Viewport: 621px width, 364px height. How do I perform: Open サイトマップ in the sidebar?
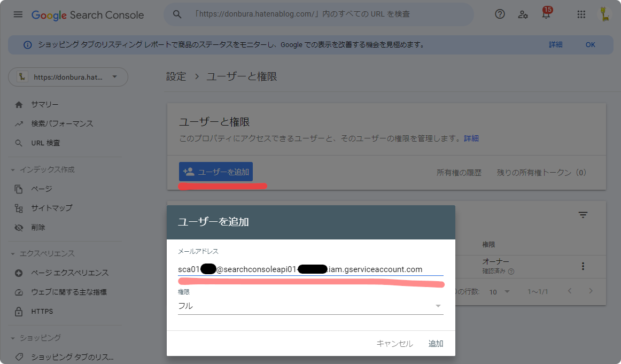point(51,208)
